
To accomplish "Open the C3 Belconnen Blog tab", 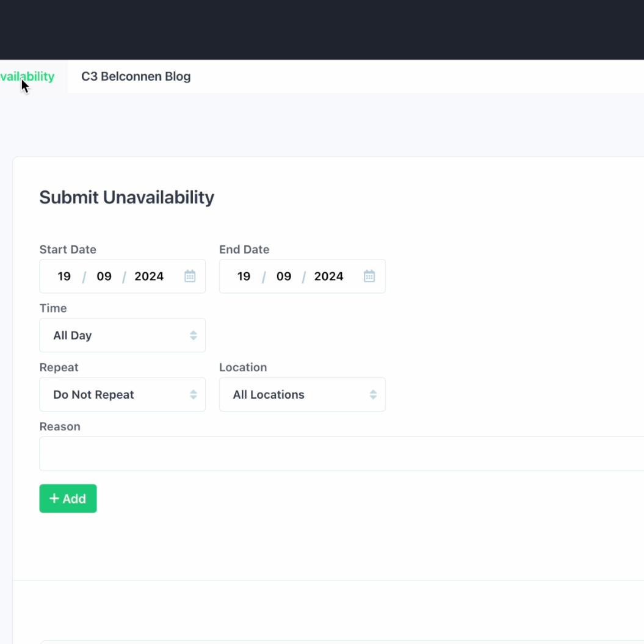I will [x=136, y=76].
